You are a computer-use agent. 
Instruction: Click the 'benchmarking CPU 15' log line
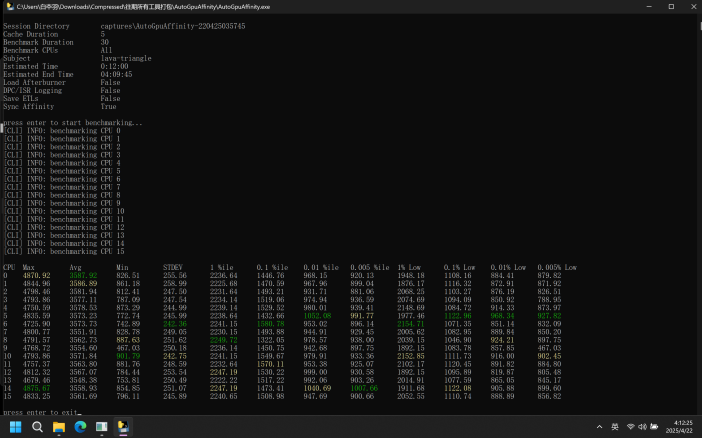pos(64,252)
